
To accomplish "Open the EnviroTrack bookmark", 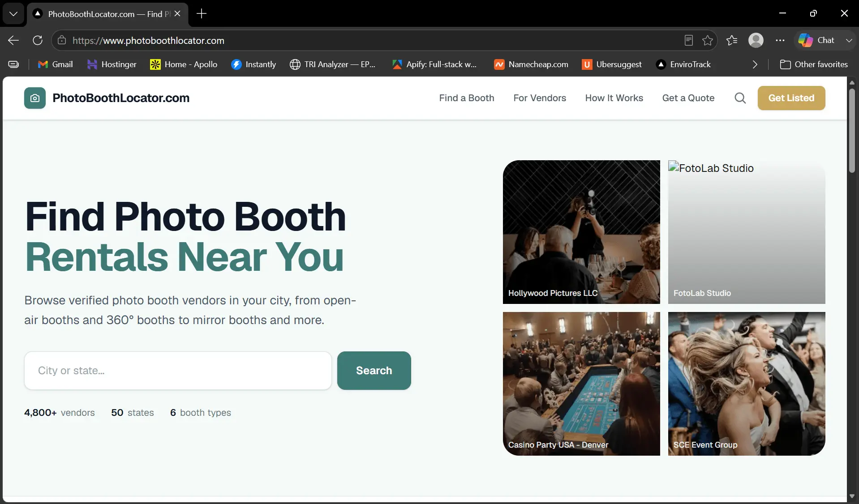I will (x=683, y=64).
